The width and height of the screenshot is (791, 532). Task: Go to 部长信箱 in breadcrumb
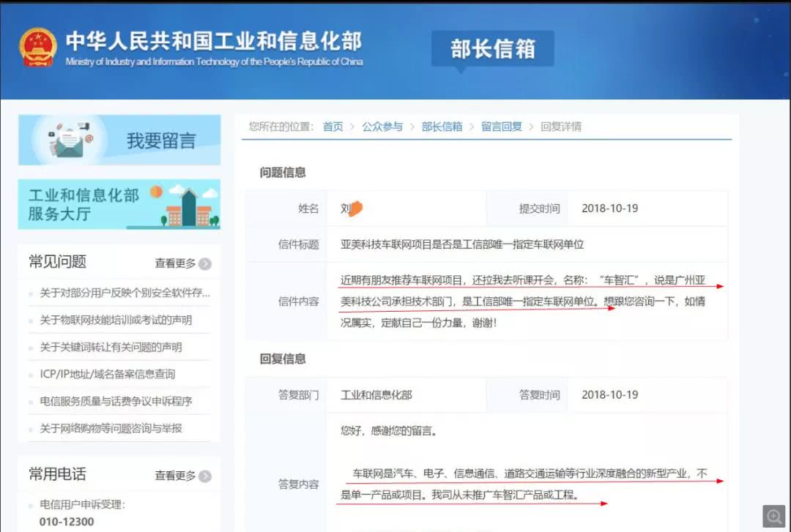[442, 127]
